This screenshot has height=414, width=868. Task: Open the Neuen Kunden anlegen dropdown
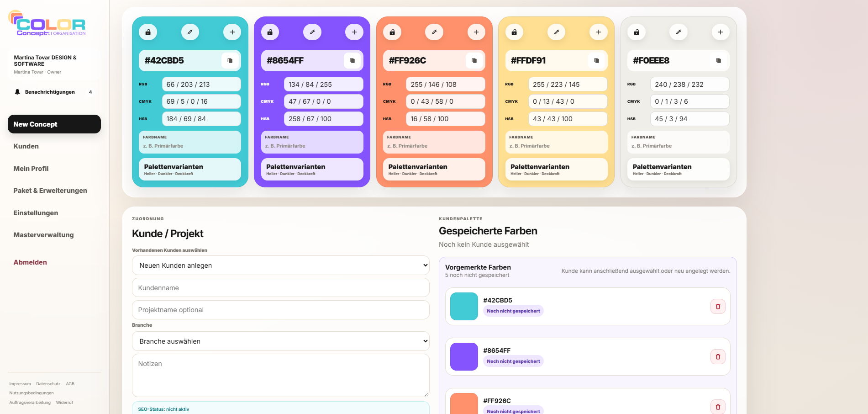point(281,265)
